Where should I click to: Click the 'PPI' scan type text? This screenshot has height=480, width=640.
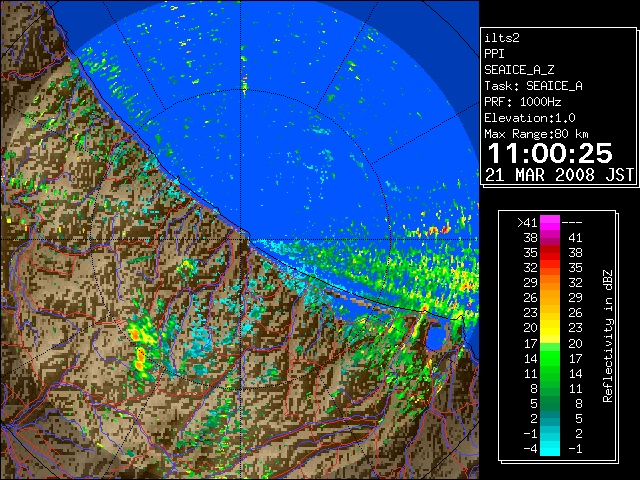tap(494, 54)
